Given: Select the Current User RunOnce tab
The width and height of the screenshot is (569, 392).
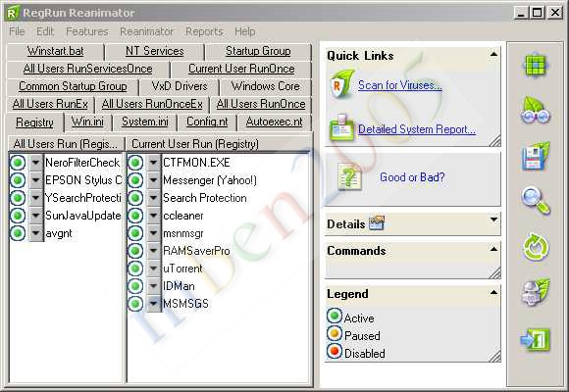Looking at the screenshot, I should (241, 69).
